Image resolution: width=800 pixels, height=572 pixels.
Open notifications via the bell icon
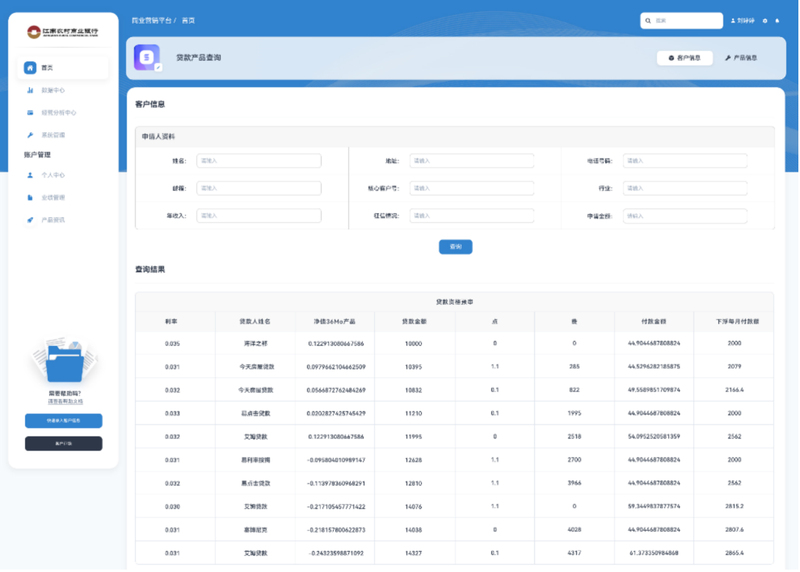tap(778, 21)
